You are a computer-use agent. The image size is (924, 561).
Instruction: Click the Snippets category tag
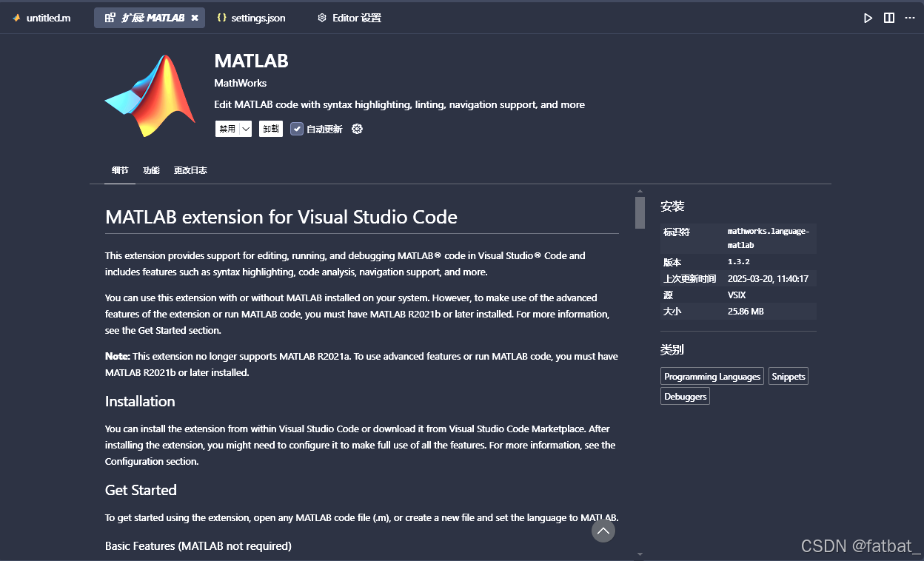tap(788, 376)
